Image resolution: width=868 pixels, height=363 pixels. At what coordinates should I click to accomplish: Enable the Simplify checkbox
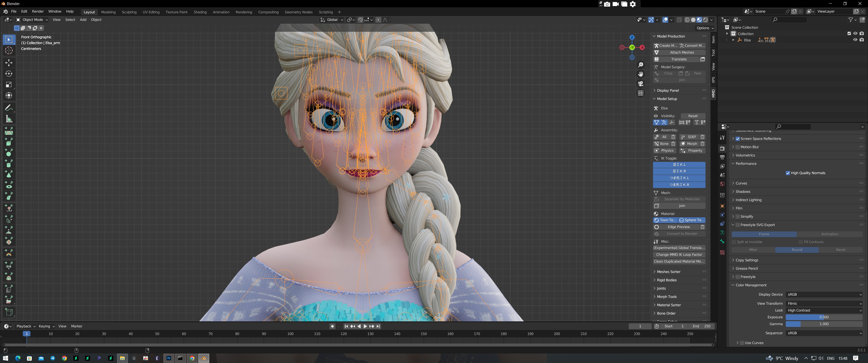738,217
